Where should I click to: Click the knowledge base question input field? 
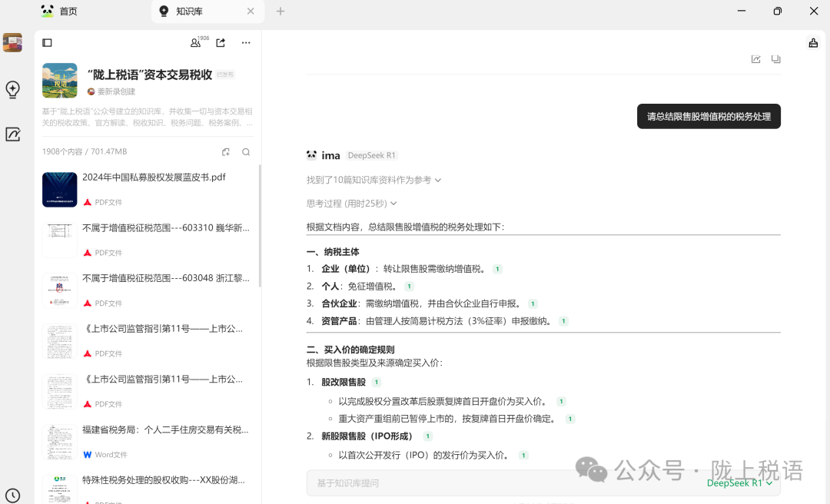(x=500, y=483)
